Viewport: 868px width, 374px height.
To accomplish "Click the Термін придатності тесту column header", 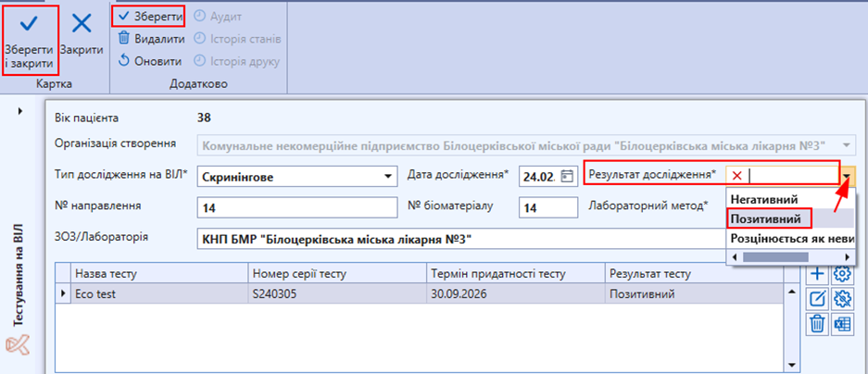I will click(x=515, y=273).
